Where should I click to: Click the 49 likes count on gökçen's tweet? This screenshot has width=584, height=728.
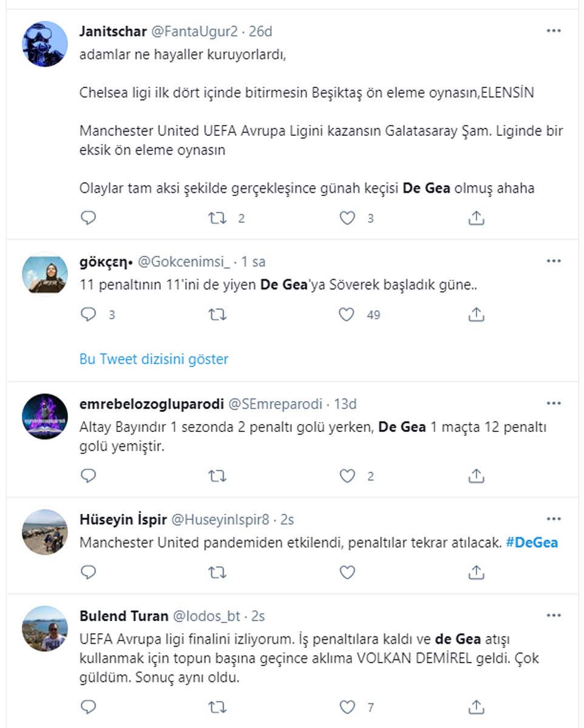(373, 314)
